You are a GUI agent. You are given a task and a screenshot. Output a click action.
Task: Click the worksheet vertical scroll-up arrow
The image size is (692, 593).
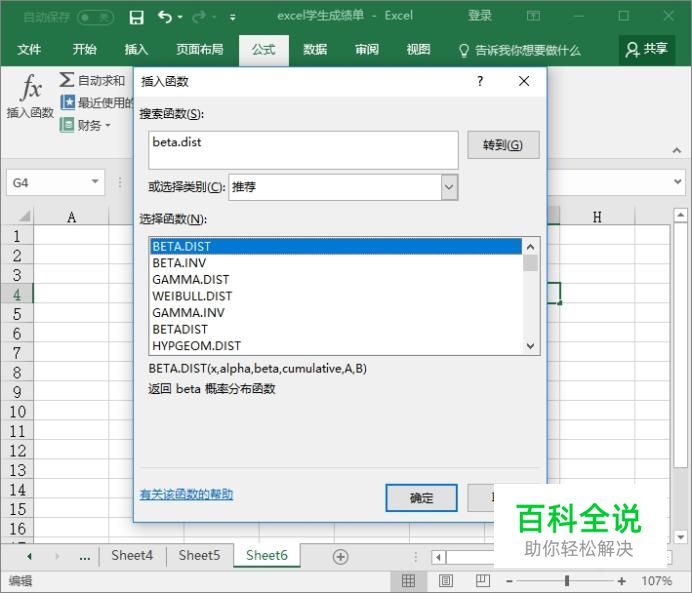[680, 216]
